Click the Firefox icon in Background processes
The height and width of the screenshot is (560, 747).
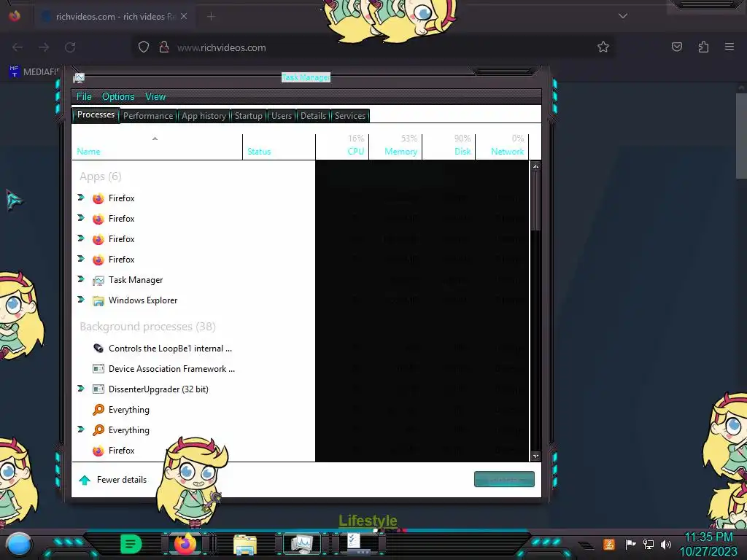tap(98, 451)
